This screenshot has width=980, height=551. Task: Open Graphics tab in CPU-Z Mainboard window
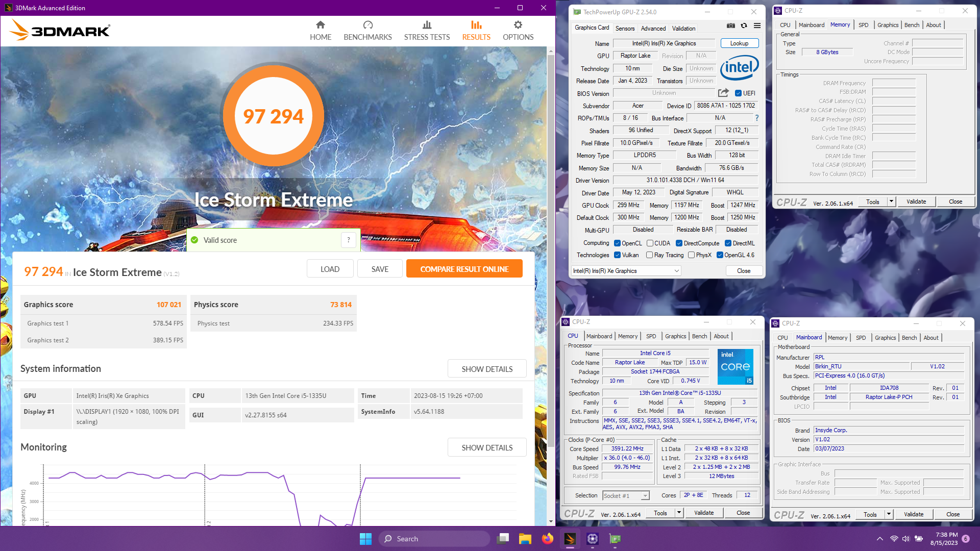coord(885,338)
